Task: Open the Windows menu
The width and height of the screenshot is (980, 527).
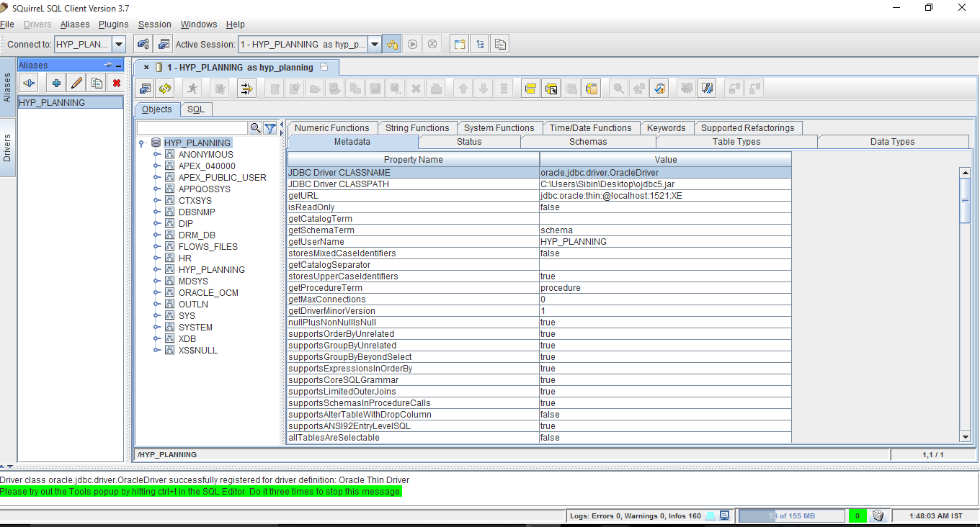Action: 199,24
